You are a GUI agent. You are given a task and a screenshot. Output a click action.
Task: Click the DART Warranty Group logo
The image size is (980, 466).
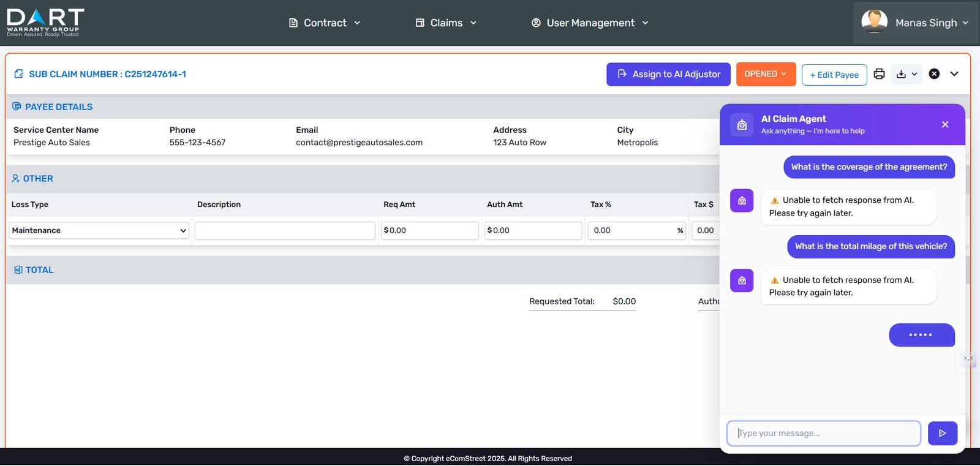[x=45, y=23]
